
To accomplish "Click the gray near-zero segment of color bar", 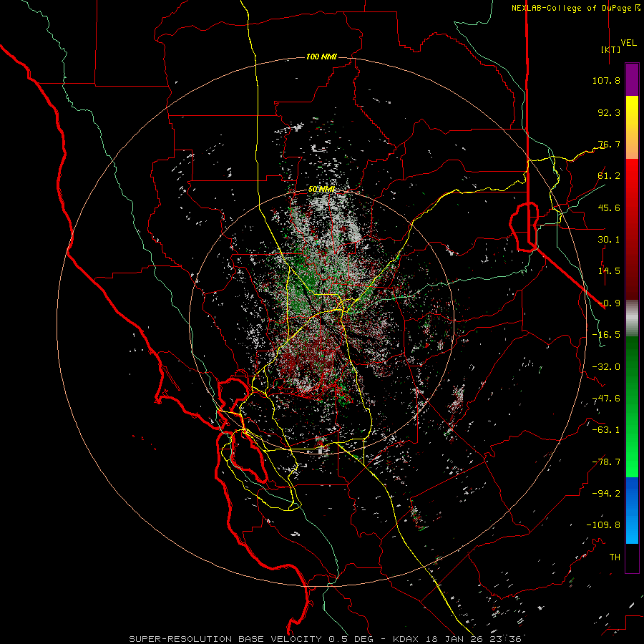I will coord(632,318).
